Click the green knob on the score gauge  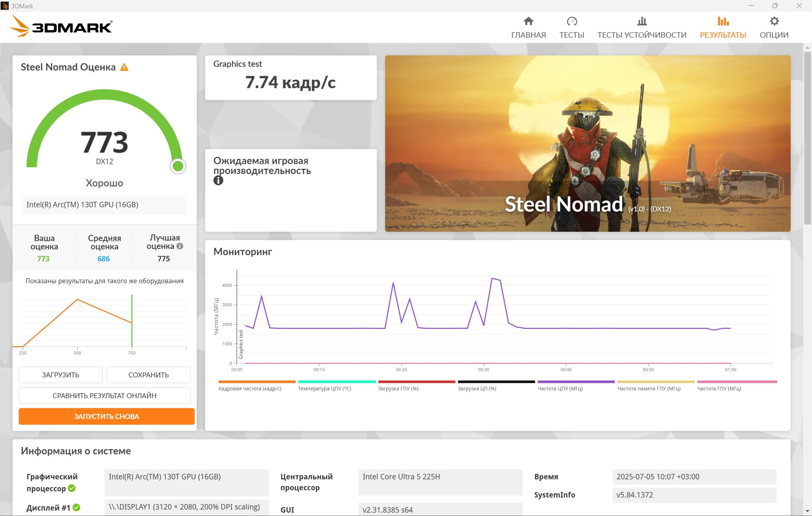(x=178, y=166)
